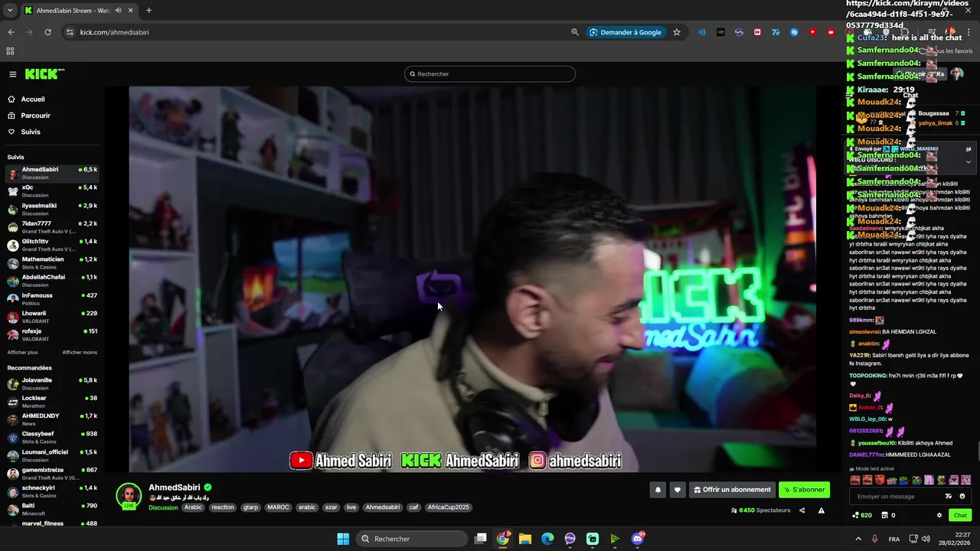
Task: Click the zoom magnifier icon in address bar
Action: click(x=575, y=32)
